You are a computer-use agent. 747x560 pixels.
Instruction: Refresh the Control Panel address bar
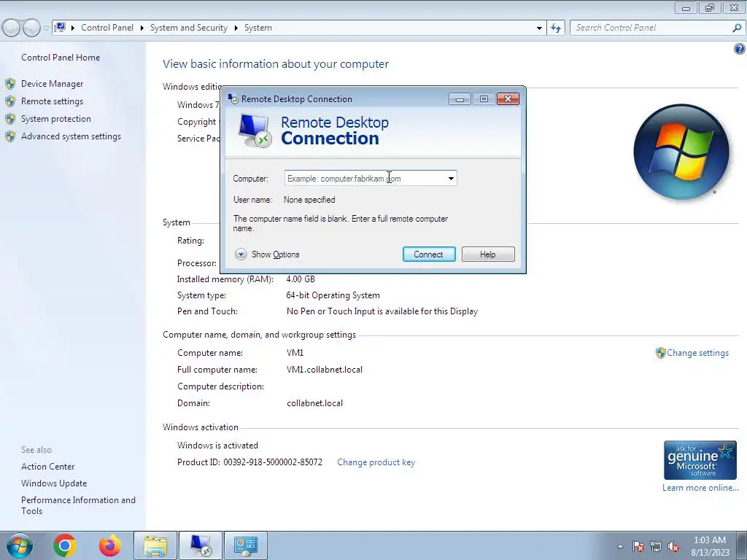[555, 28]
